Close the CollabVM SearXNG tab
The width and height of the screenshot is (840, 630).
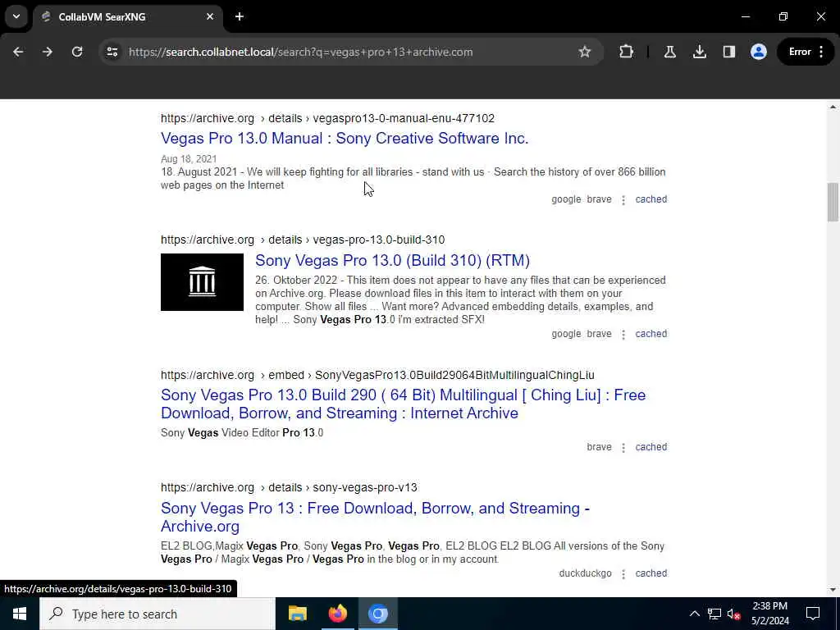tap(210, 16)
